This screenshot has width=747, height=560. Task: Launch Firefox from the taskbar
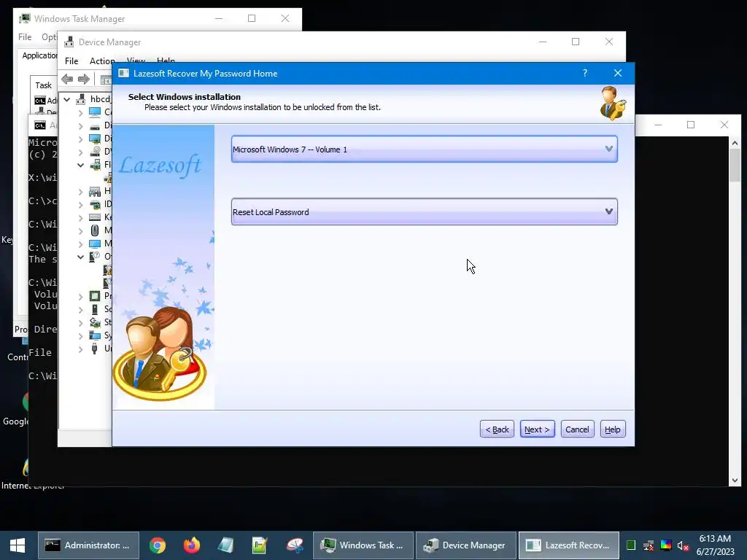pos(192,545)
